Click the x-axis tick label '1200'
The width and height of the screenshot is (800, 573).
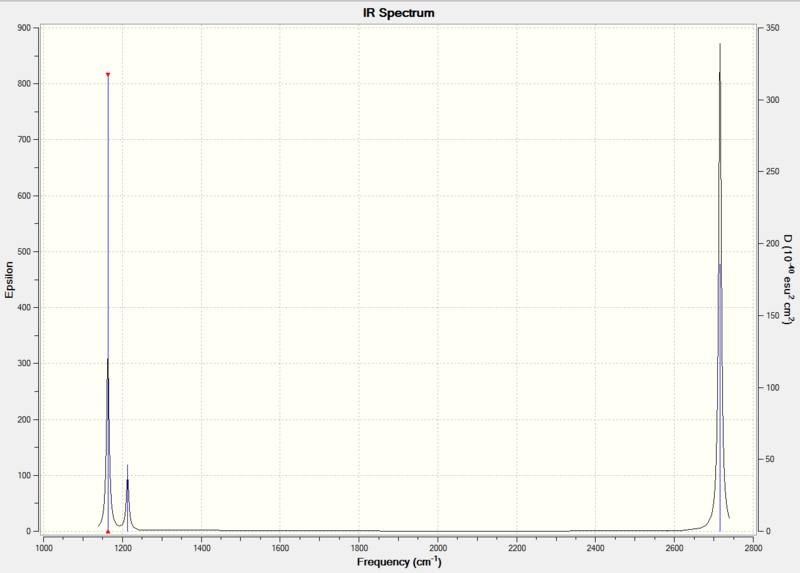[x=122, y=548]
